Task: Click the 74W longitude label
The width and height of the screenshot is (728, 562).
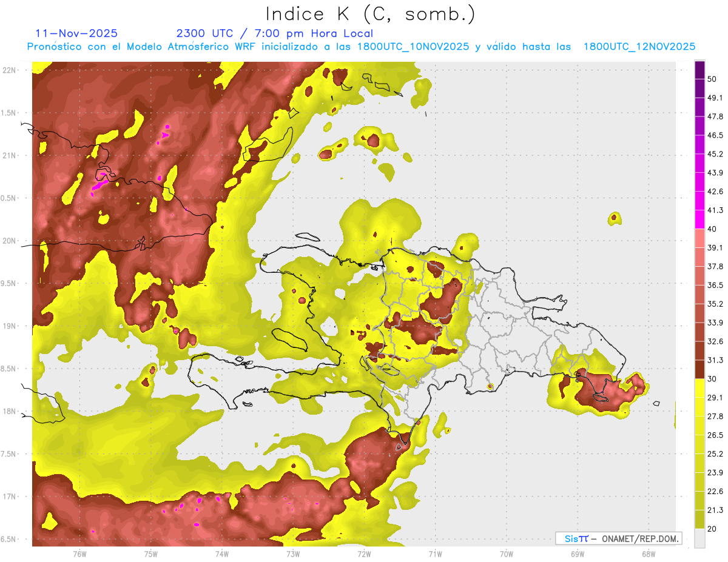Action: click(222, 554)
